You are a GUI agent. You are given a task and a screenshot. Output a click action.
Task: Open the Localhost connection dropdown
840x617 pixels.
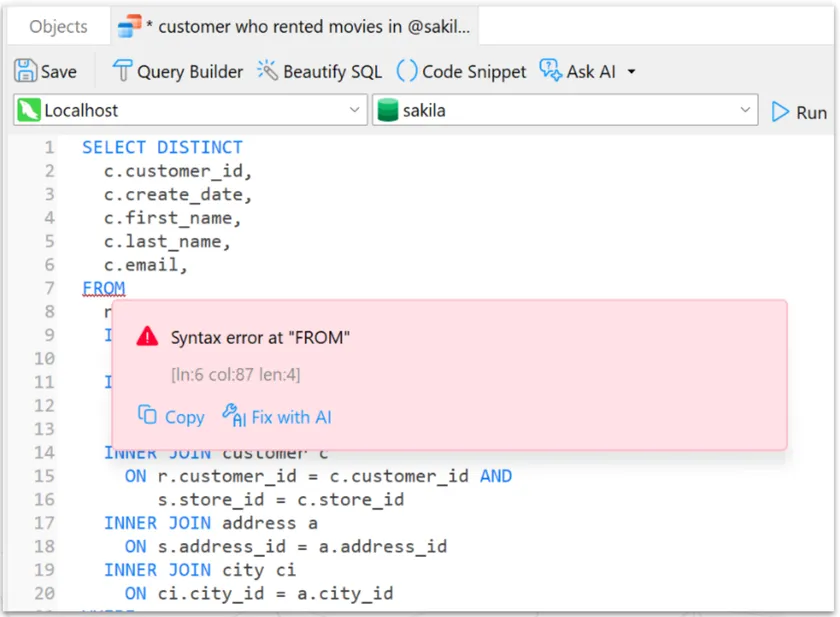click(x=190, y=110)
